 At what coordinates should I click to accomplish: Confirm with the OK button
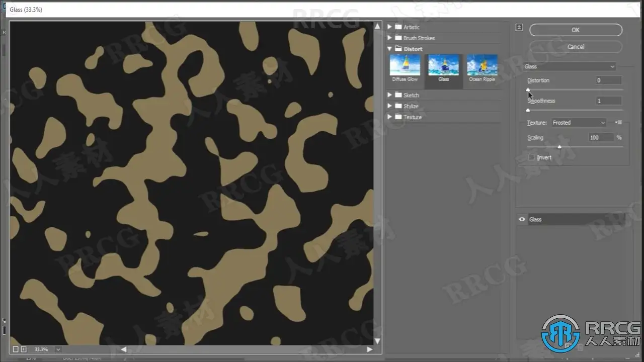(x=576, y=30)
